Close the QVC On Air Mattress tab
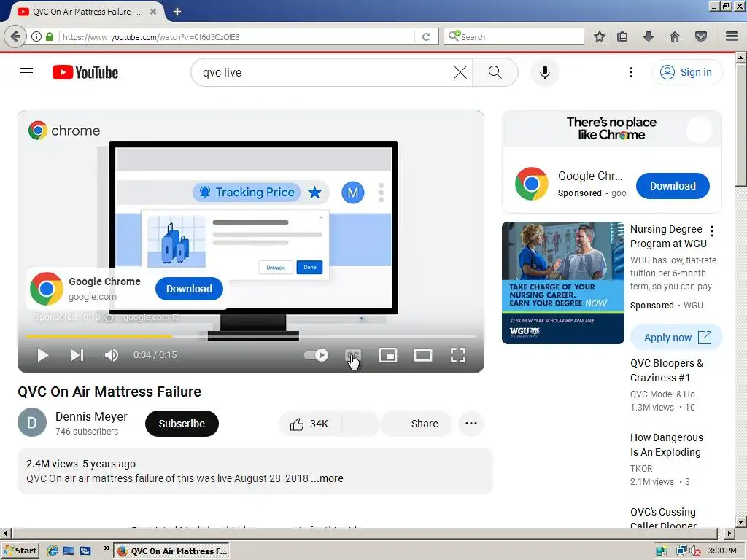The width and height of the screenshot is (747, 560). click(153, 12)
